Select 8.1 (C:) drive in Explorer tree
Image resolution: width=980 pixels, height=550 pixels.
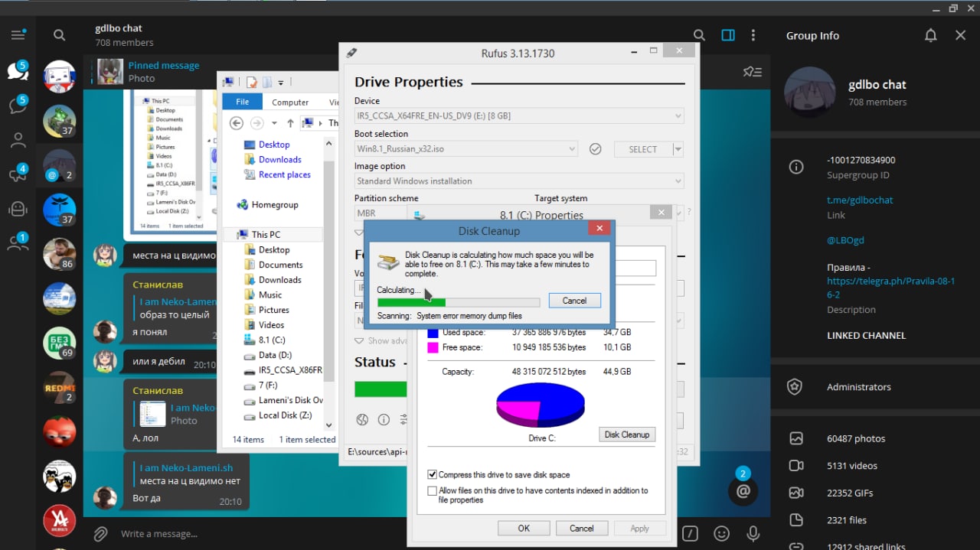pos(264,340)
